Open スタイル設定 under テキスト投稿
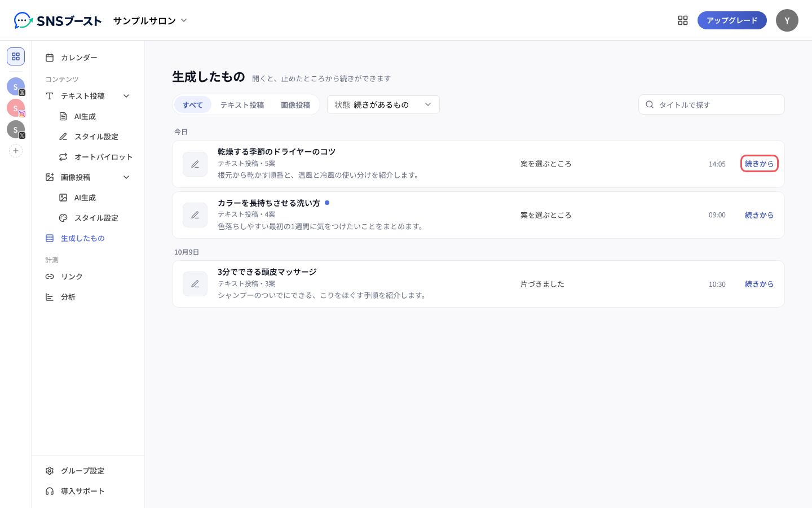The height and width of the screenshot is (508, 812). (x=95, y=137)
